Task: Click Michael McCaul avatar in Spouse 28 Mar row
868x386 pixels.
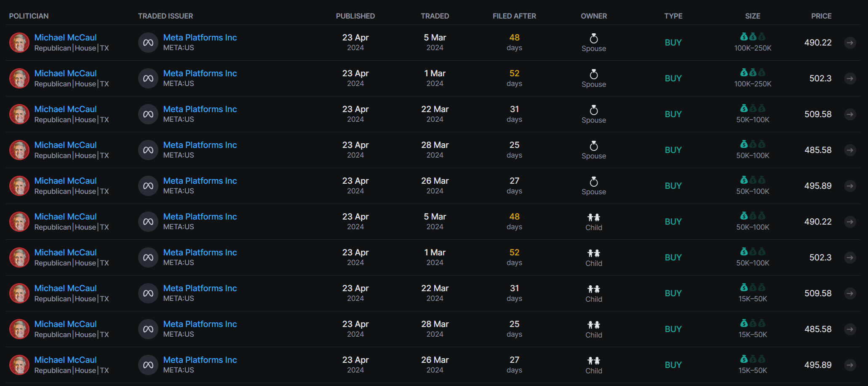Action: pyautogui.click(x=19, y=150)
